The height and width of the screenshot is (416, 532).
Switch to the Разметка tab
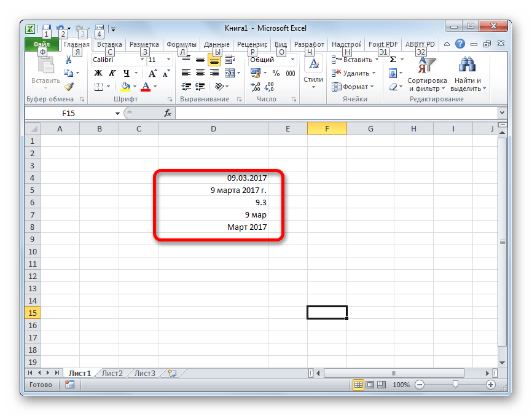click(144, 44)
